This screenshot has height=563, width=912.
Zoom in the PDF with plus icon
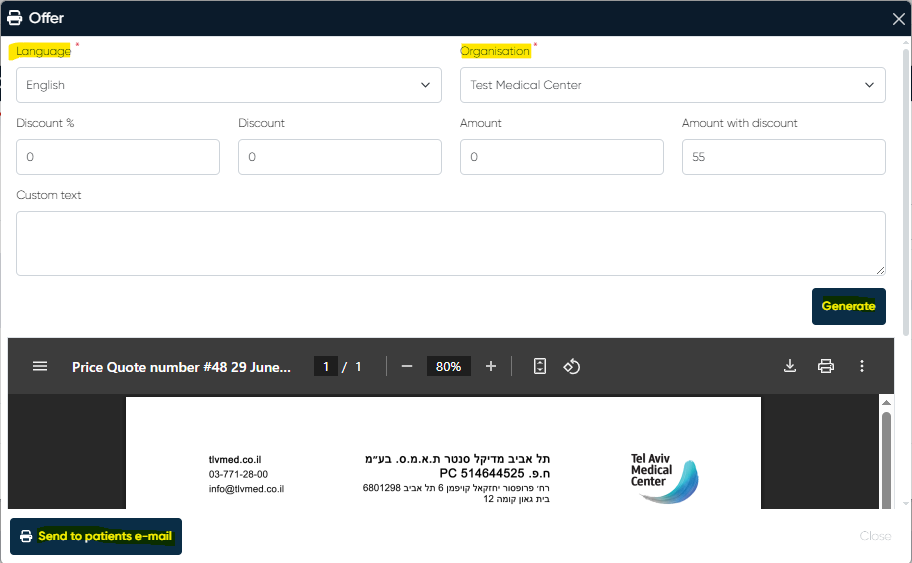[491, 367]
